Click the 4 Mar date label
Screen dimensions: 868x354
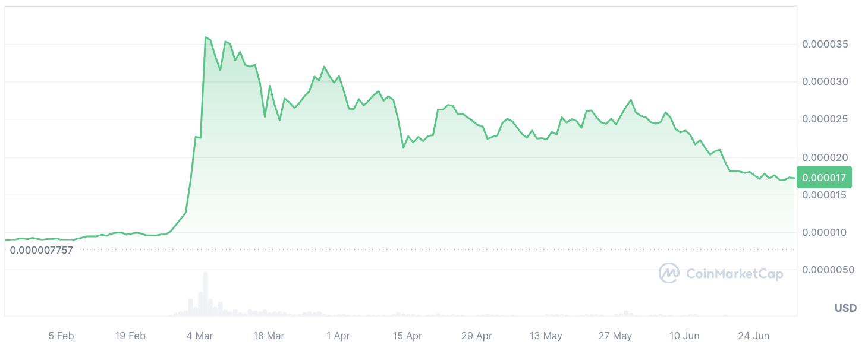[x=200, y=336]
